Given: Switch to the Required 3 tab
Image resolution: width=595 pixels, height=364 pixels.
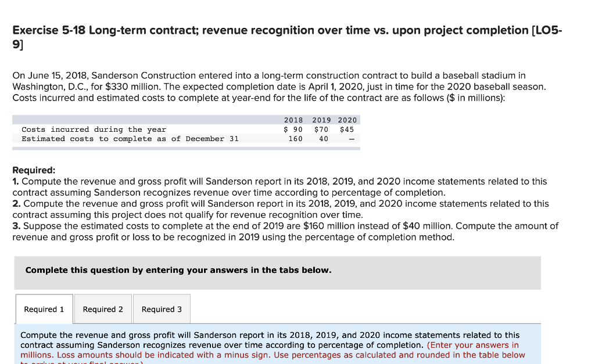Looking at the screenshot, I should pyautogui.click(x=162, y=308).
